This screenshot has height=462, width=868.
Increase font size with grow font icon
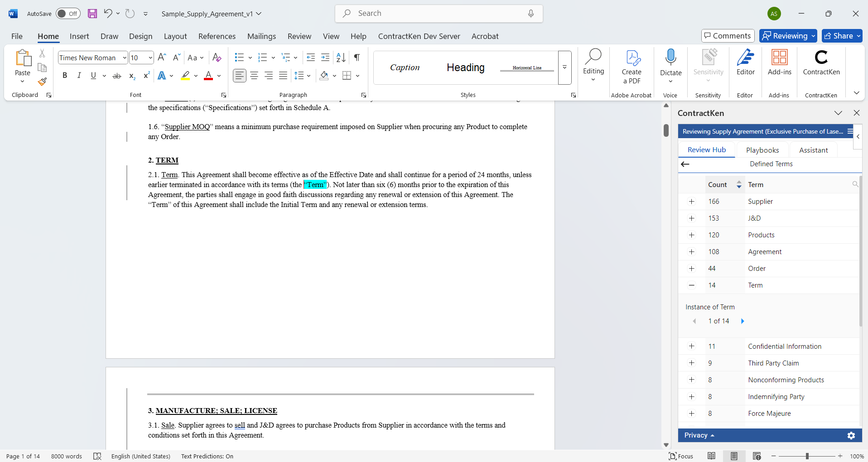(x=162, y=58)
